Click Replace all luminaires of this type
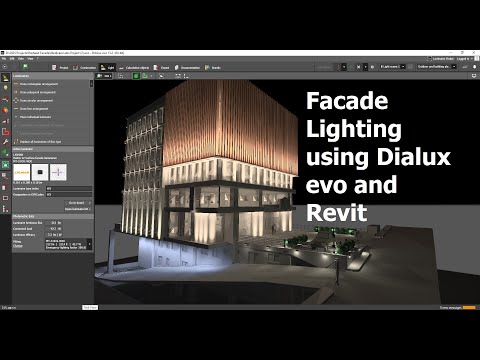The width and height of the screenshot is (480, 360). 37,142
